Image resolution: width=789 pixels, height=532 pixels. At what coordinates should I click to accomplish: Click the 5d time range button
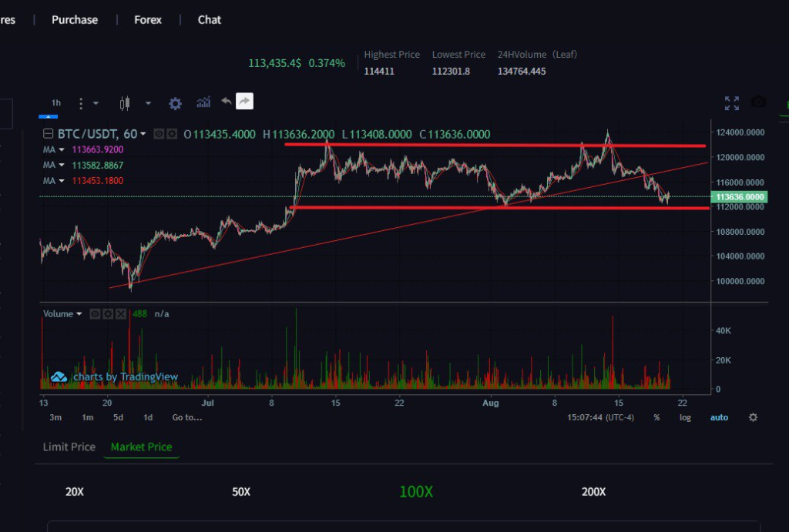[118, 417]
